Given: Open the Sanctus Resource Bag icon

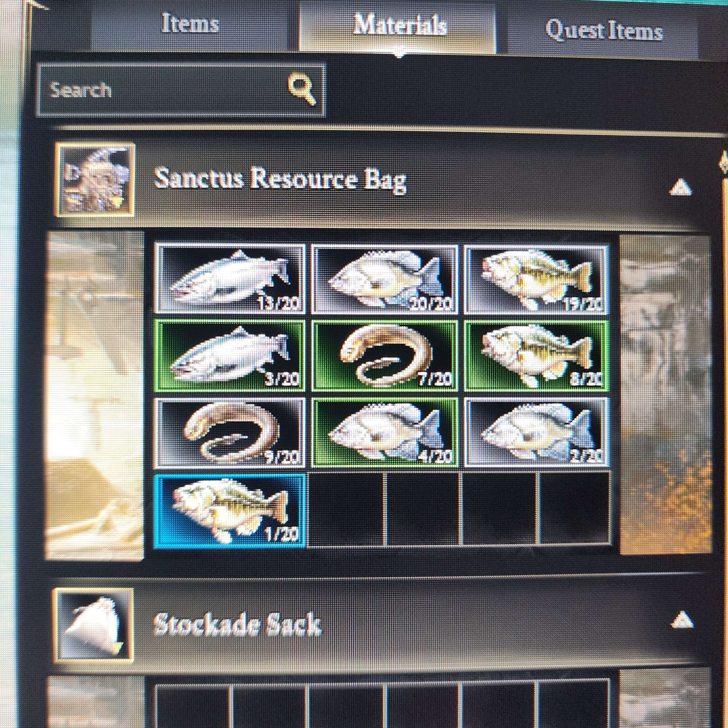Looking at the screenshot, I should click(95, 180).
